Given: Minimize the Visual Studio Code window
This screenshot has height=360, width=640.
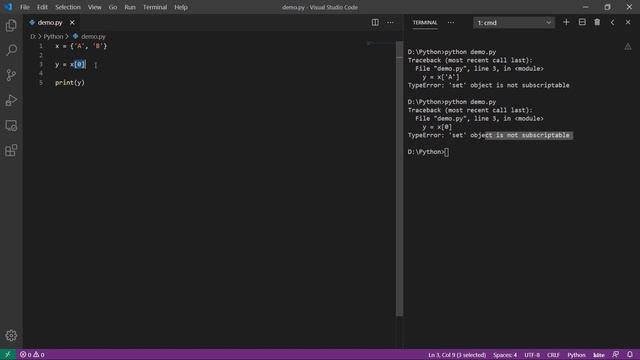Looking at the screenshot, I should click(x=585, y=7).
